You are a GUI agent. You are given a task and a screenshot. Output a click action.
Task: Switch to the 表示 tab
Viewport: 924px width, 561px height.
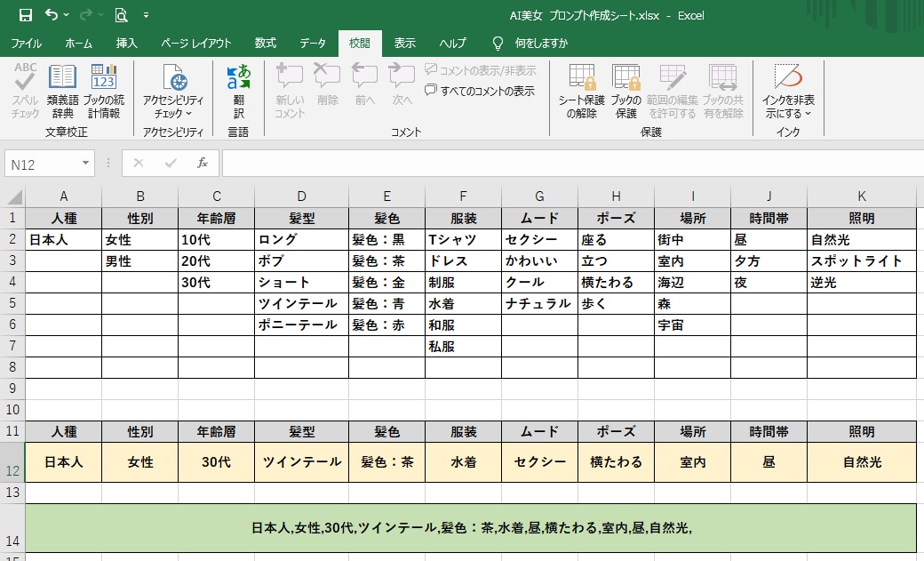405,43
